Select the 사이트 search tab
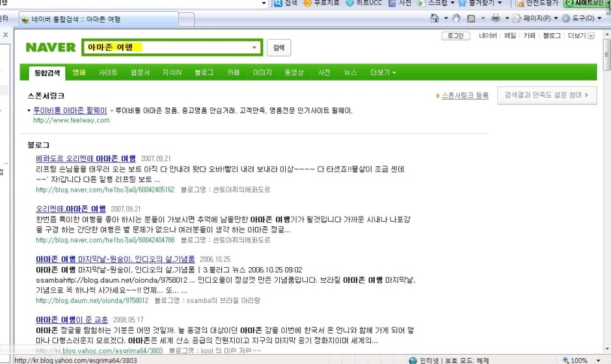611x364 pixels. (108, 72)
